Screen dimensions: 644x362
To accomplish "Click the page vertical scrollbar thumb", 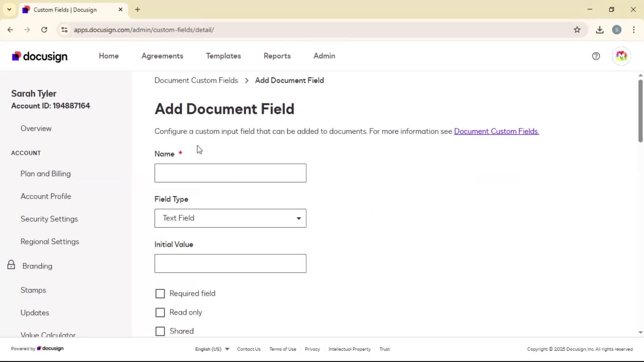I will [640, 111].
